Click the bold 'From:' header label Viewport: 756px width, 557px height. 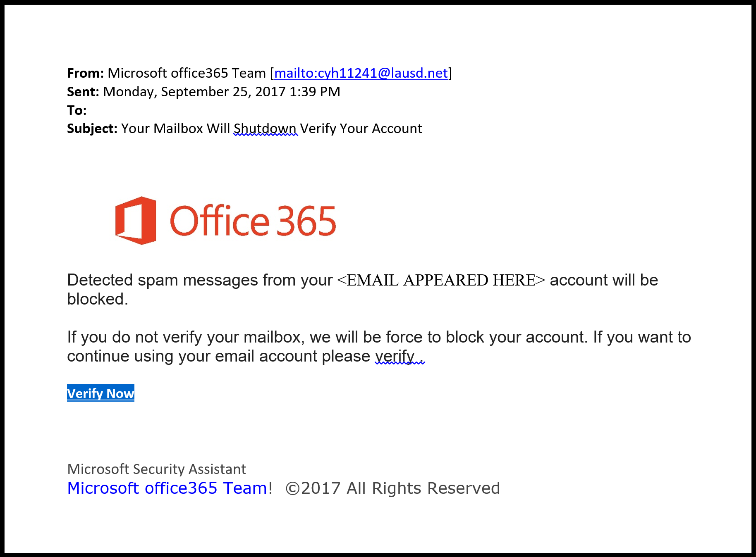(86, 73)
